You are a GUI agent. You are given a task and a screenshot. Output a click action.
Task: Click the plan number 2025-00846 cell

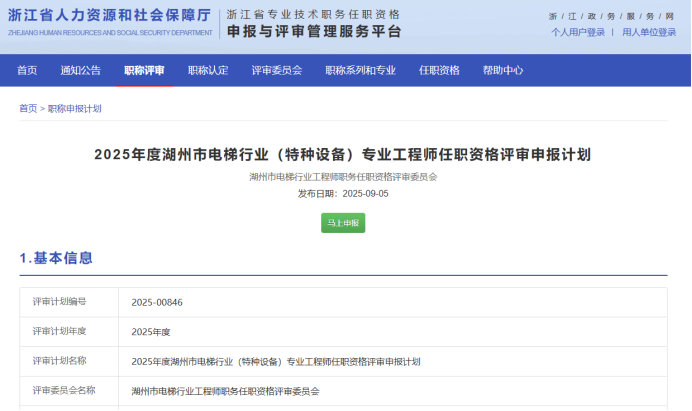157,302
